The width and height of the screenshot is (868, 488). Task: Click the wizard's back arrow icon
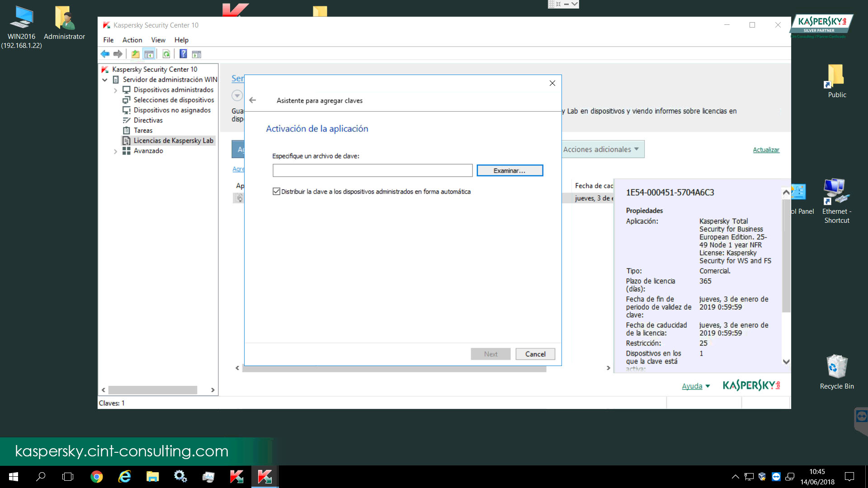253,100
